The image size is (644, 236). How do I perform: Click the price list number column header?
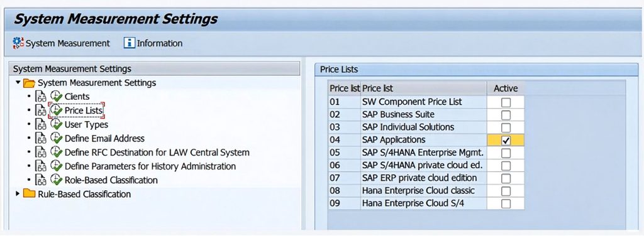344,88
